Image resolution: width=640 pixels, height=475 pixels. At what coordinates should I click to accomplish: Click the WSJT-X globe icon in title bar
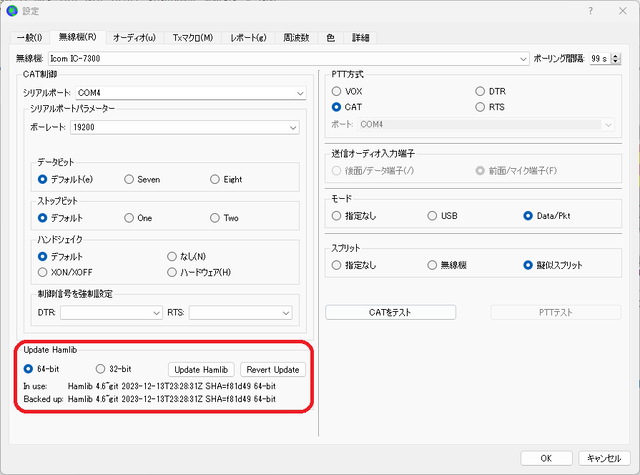(12, 11)
